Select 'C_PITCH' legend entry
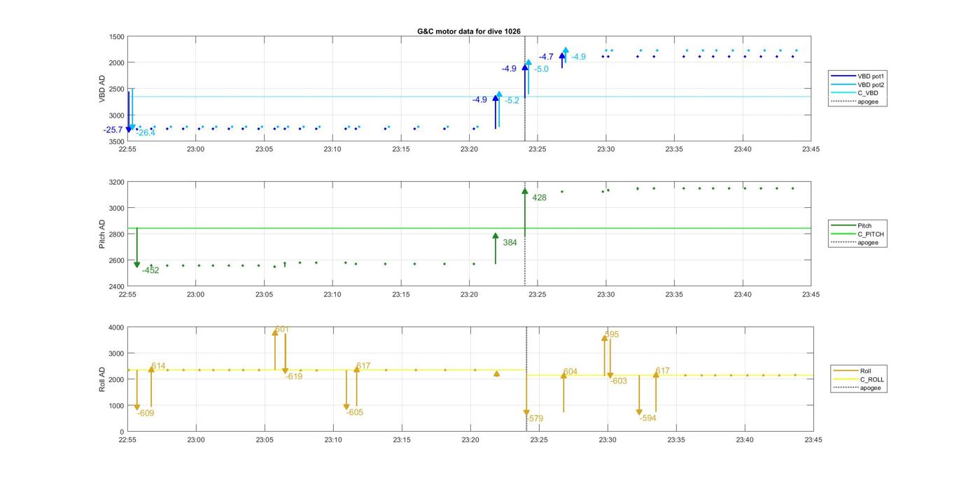Screen dimensions: 980x485 (857, 234)
